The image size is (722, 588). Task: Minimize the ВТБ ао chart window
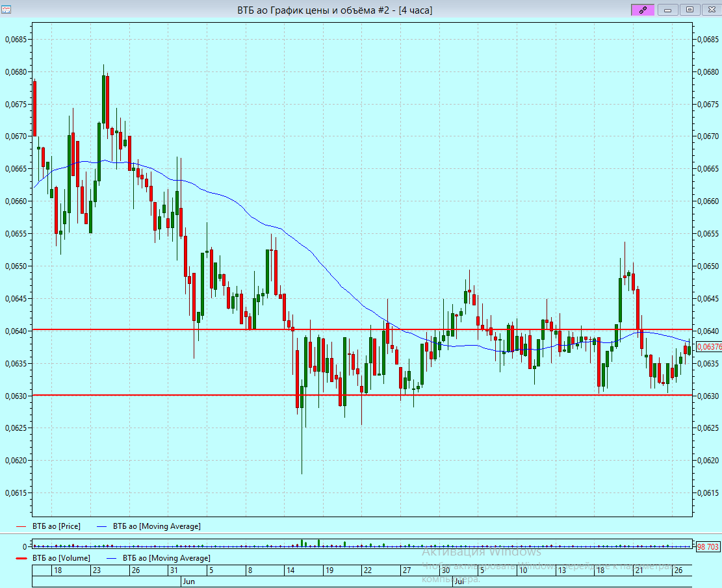point(667,10)
